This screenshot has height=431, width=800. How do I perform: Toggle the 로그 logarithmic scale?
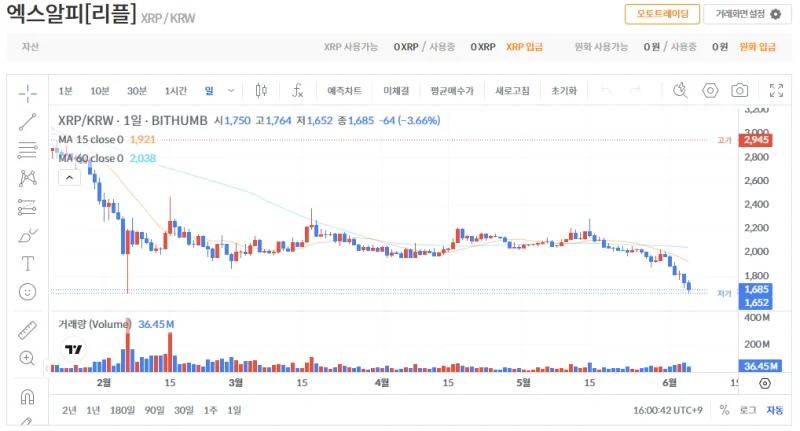tap(748, 410)
